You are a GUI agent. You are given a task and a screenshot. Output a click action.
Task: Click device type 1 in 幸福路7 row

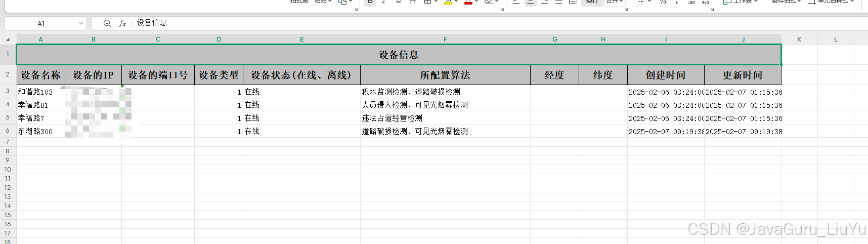point(219,118)
